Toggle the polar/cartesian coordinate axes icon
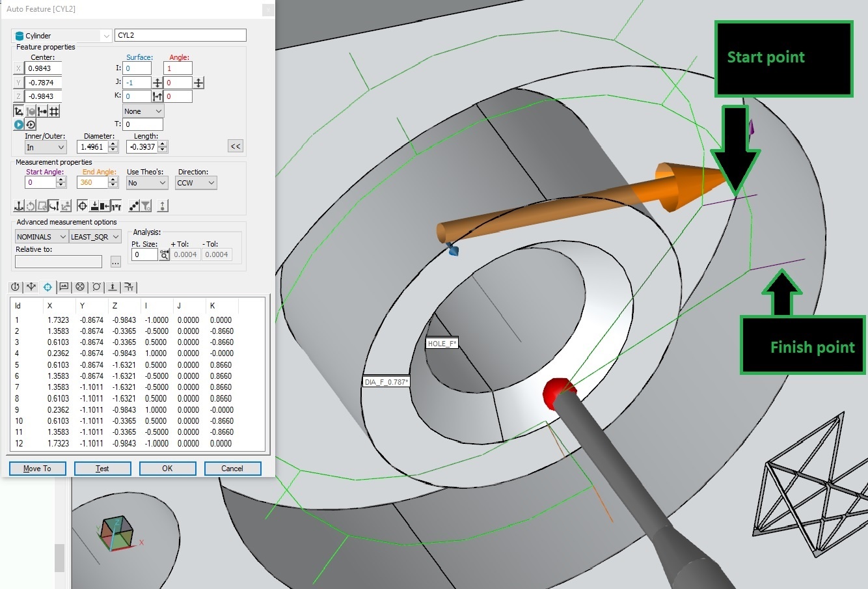 pos(19,111)
